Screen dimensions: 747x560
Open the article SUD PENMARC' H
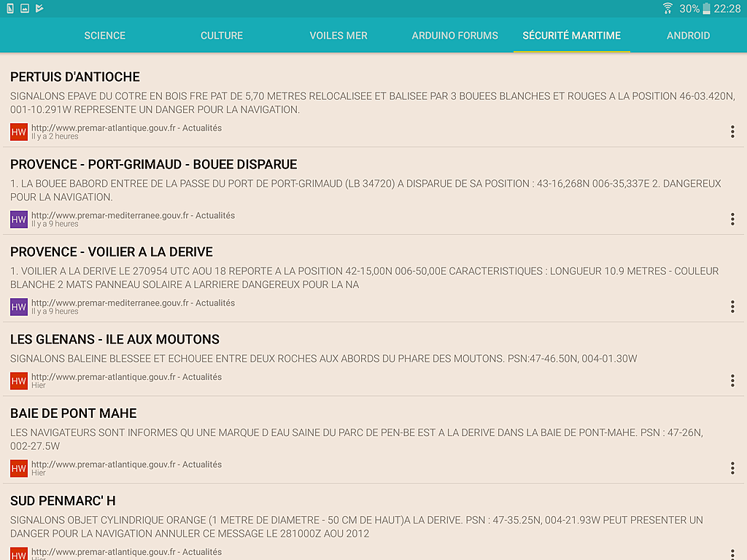63,501
